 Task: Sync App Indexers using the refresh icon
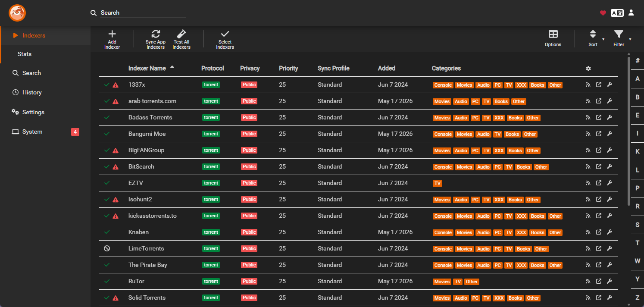(156, 34)
